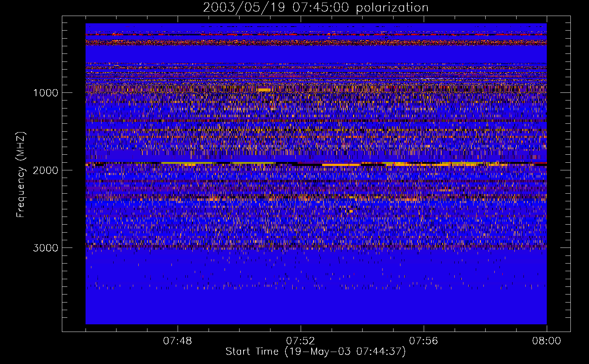Click the "07:52" time tick label
This screenshot has width=589, height=364.
point(301,341)
